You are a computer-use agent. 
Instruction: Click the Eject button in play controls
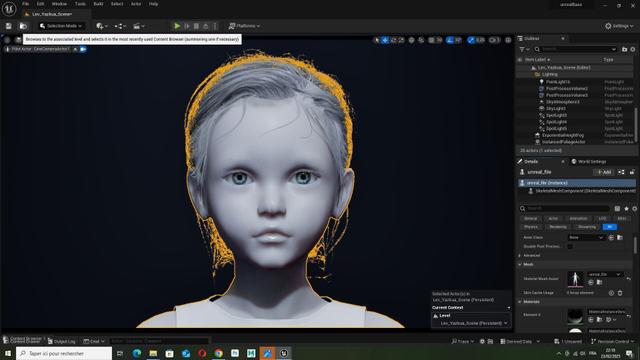(x=206, y=26)
